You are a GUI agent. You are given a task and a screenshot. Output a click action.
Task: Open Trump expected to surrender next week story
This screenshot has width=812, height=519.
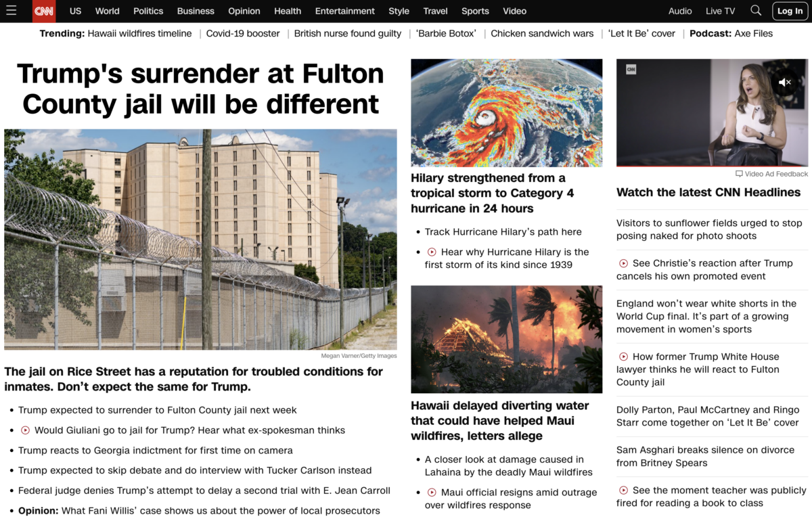click(x=158, y=410)
